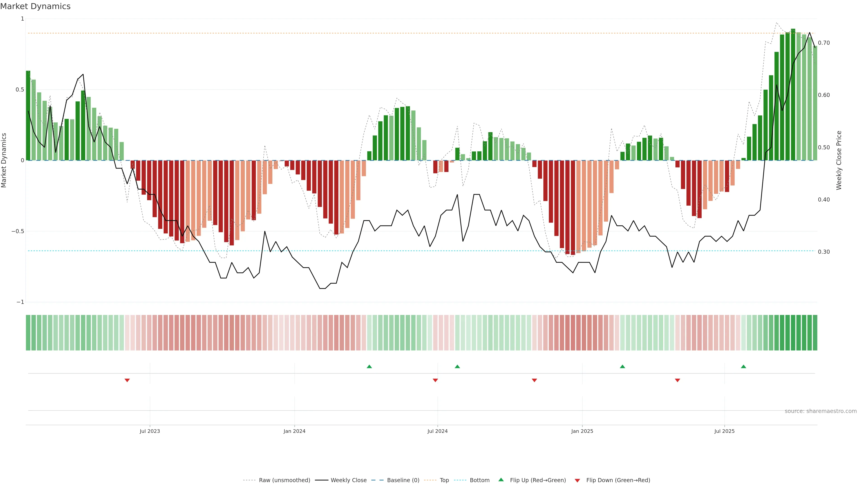The image size is (868, 488).
Task: Click the first green Flip Up triangle marker before Jul 2024
Action: coord(369,366)
